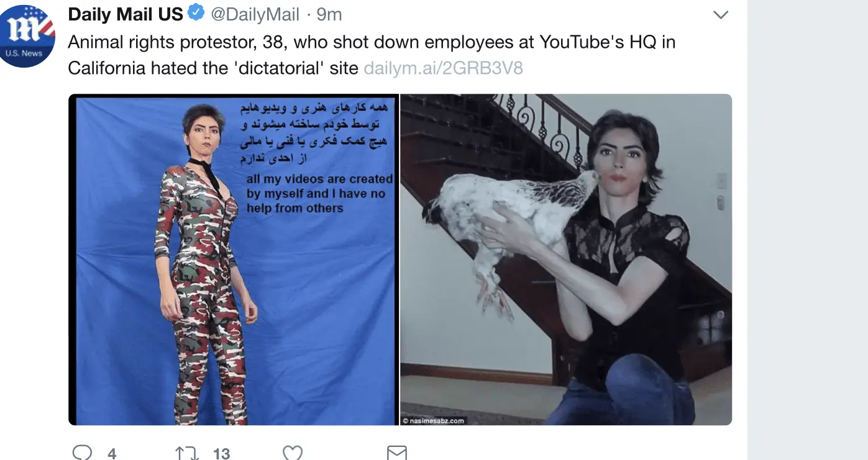Viewport: 868px width, 460px height.
Task: Open the dailym.ai/2GRB3V8 article link
Action: [443, 68]
